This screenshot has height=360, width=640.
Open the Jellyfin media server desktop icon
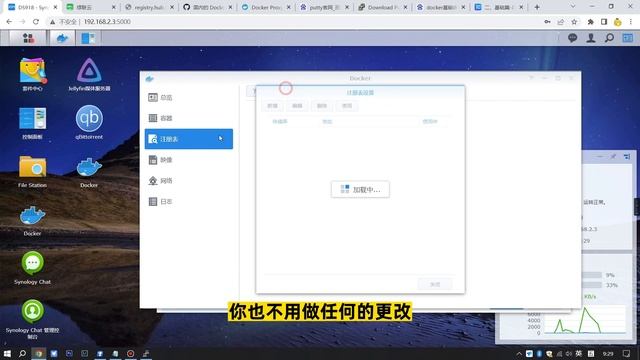pyautogui.click(x=89, y=75)
